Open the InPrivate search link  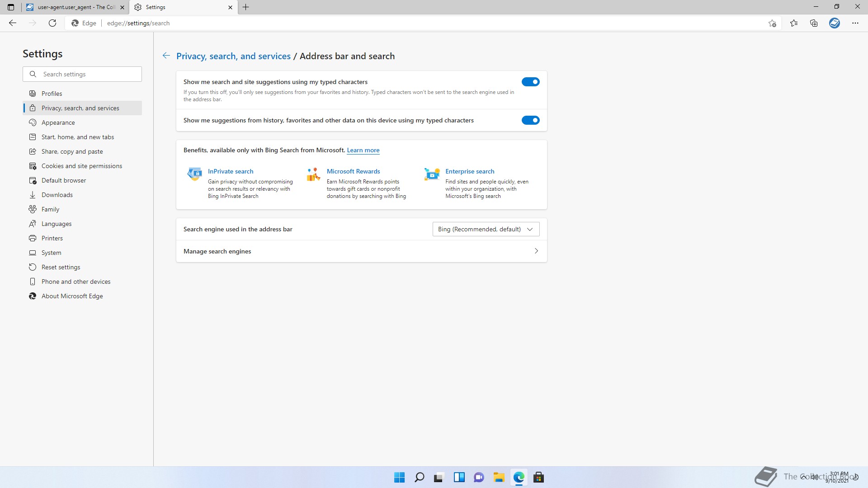(231, 171)
